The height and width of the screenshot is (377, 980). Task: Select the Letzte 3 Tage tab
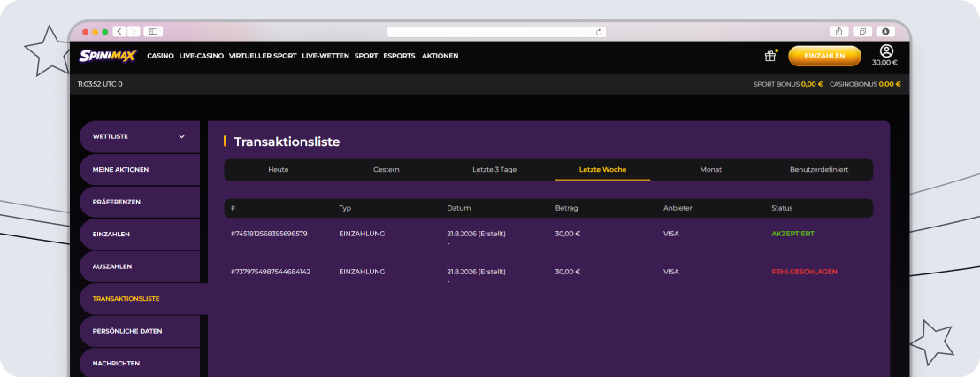point(494,169)
